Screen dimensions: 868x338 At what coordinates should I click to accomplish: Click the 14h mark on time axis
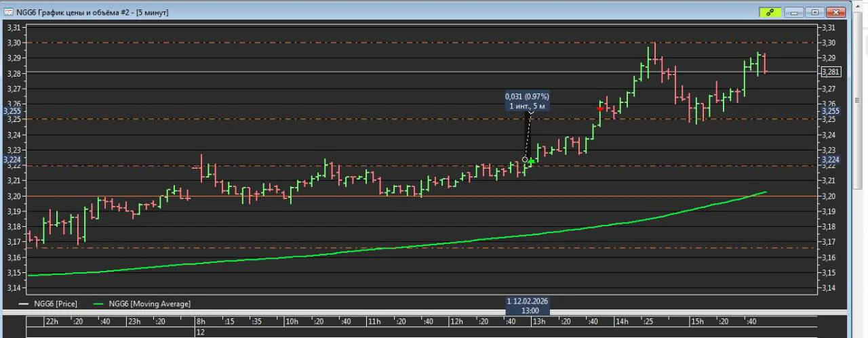[622, 322]
